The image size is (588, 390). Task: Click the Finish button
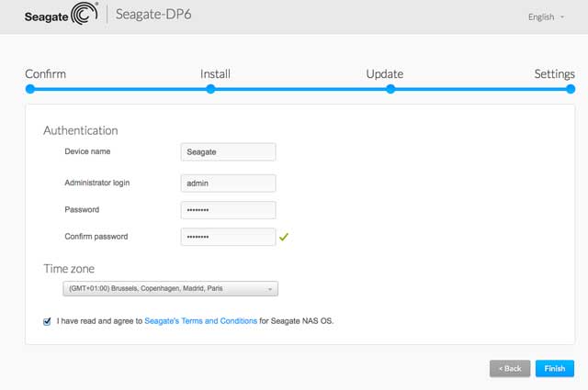coord(555,369)
